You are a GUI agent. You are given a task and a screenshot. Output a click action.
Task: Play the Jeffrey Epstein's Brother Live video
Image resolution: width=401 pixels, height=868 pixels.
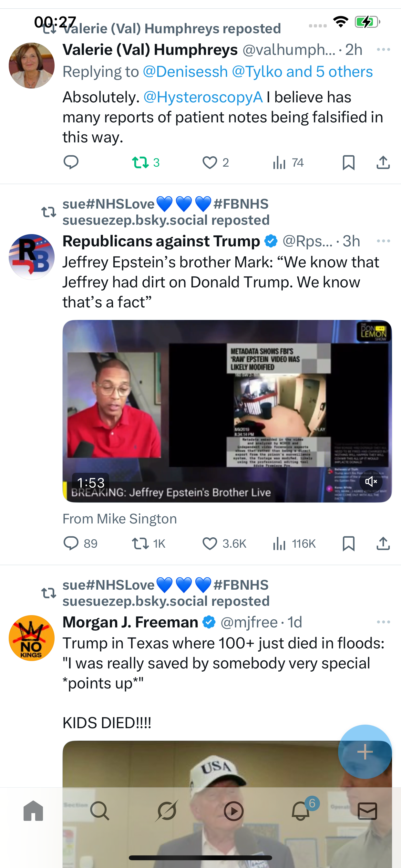click(x=227, y=411)
